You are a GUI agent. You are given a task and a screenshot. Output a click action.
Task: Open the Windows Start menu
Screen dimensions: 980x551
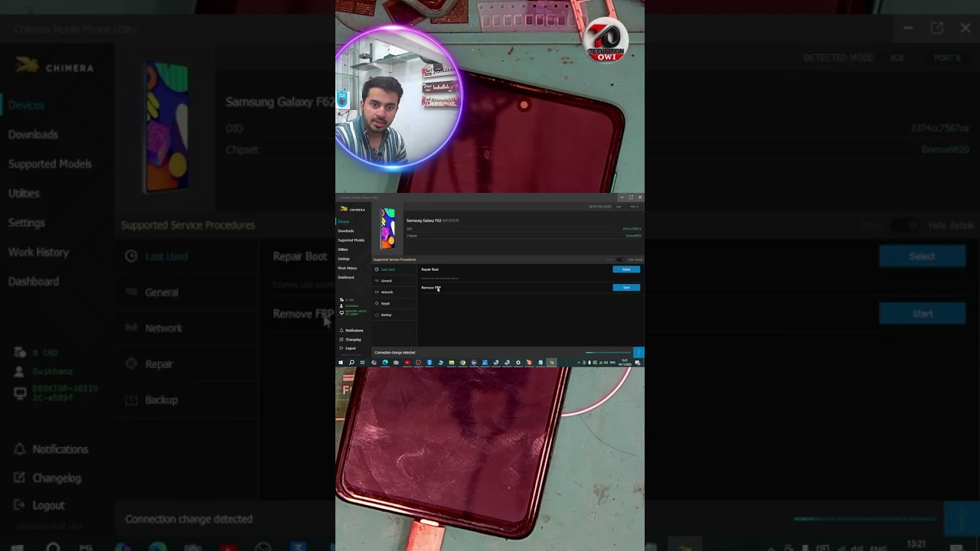click(x=341, y=363)
